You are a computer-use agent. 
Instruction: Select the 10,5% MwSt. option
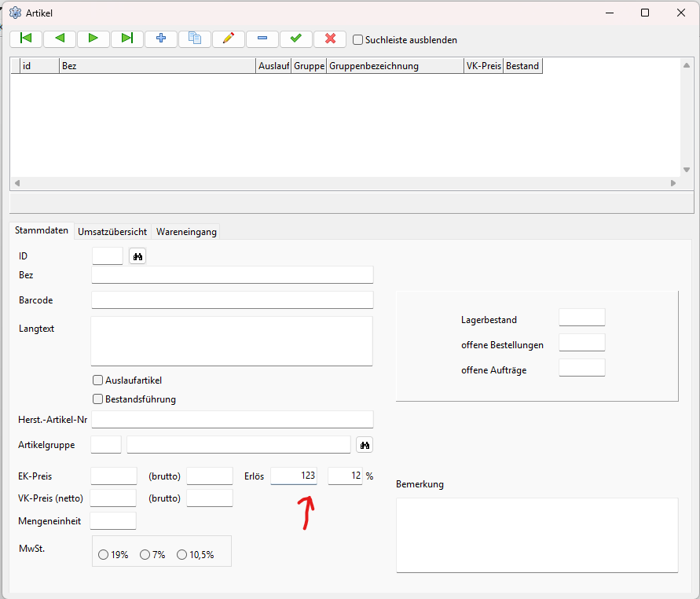click(x=181, y=555)
